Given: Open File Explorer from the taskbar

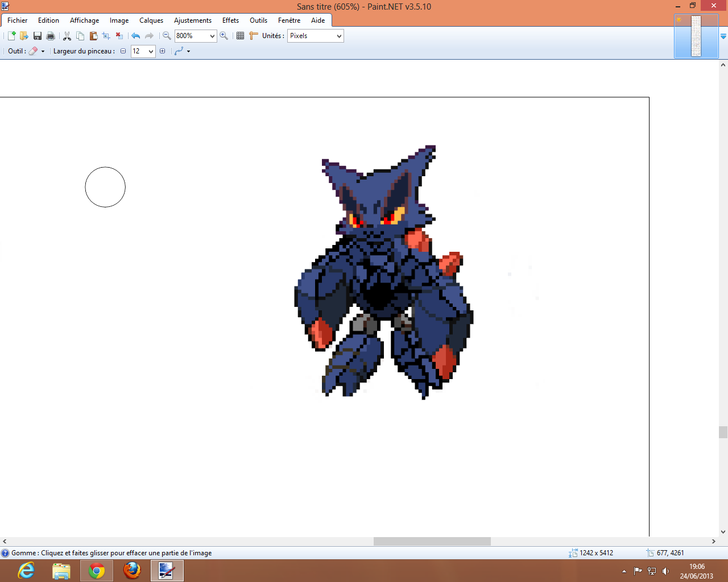Looking at the screenshot, I should (x=61, y=571).
